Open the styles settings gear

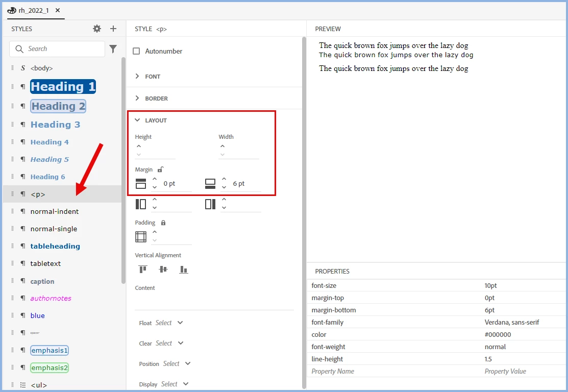click(97, 29)
